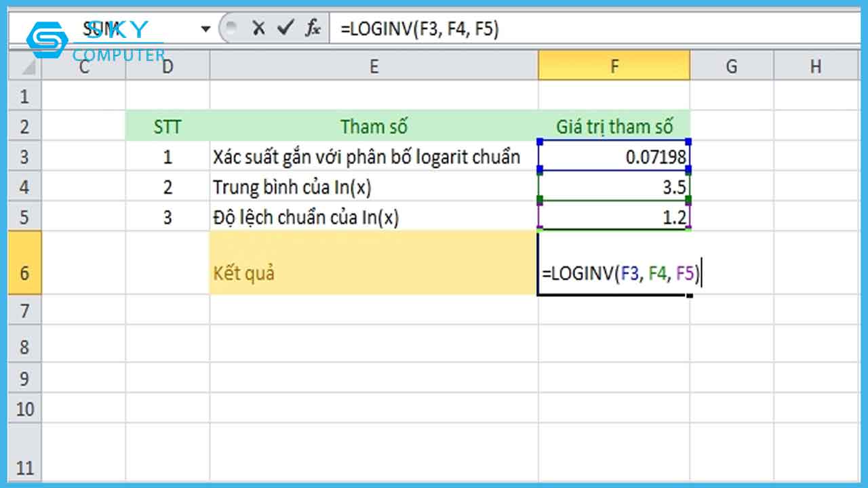Select cell F5 containing 1.2
Viewport: 868px width, 488px height.
614,218
